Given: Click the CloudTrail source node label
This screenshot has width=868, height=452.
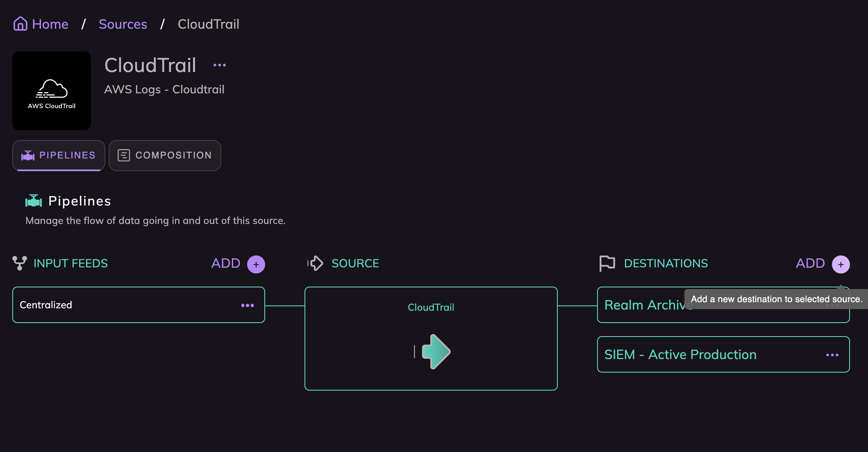Looking at the screenshot, I should (x=431, y=307).
